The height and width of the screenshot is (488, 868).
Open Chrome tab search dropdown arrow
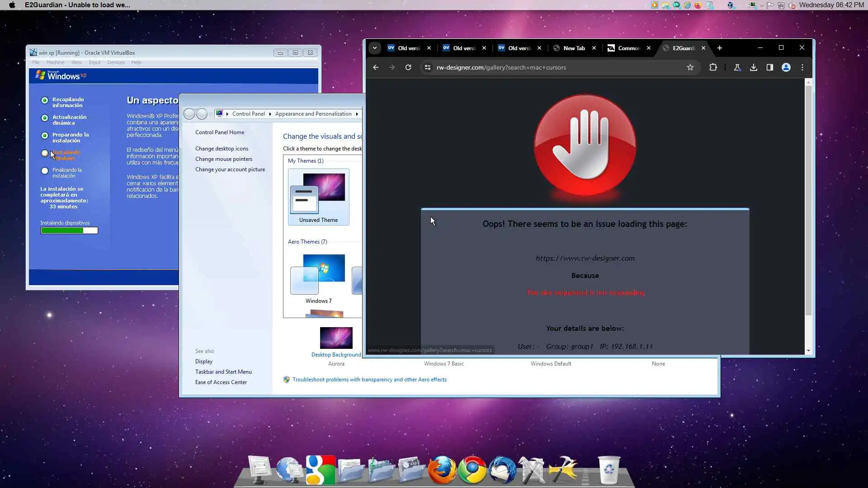click(x=374, y=48)
